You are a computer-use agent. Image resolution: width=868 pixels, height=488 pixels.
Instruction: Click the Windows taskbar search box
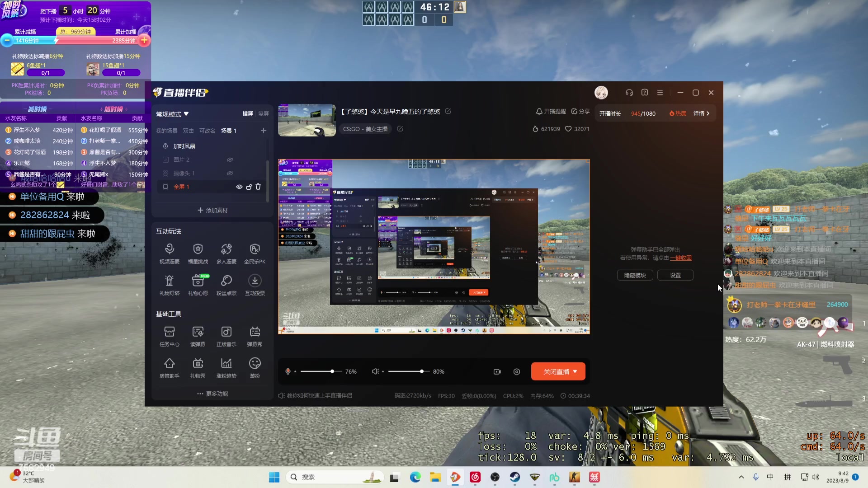[x=335, y=477]
